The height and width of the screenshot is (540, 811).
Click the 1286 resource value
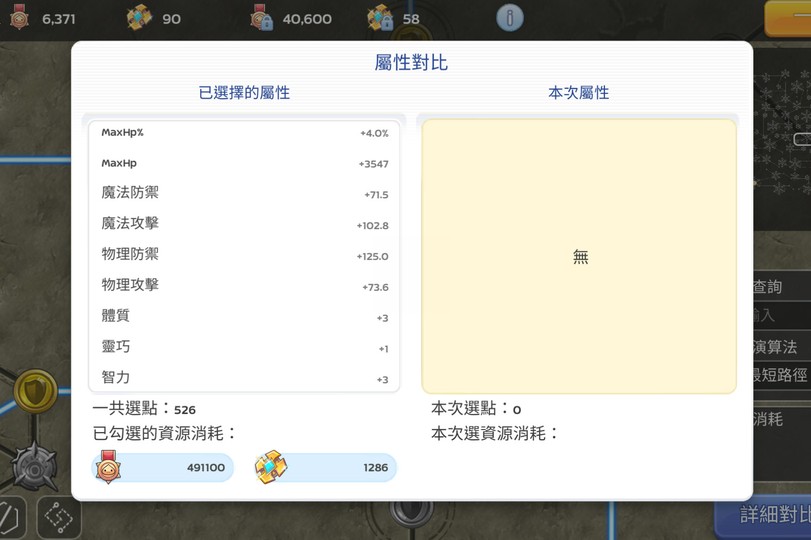tap(376, 468)
